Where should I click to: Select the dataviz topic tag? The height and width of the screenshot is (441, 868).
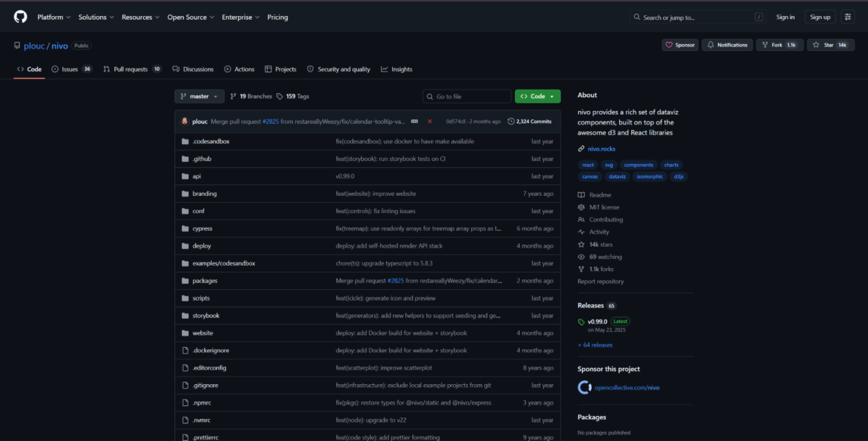pyautogui.click(x=617, y=177)
